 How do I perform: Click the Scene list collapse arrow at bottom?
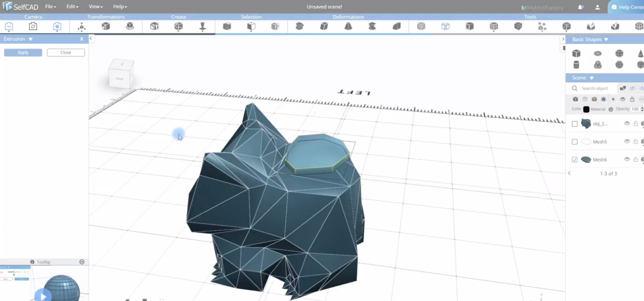tap(569, 173)
